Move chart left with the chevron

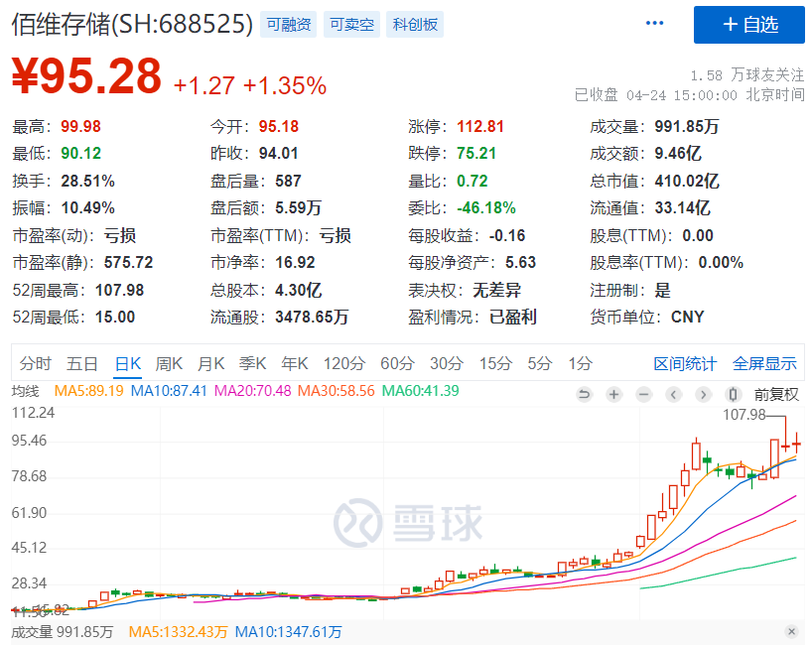click(x=673, y=395)
